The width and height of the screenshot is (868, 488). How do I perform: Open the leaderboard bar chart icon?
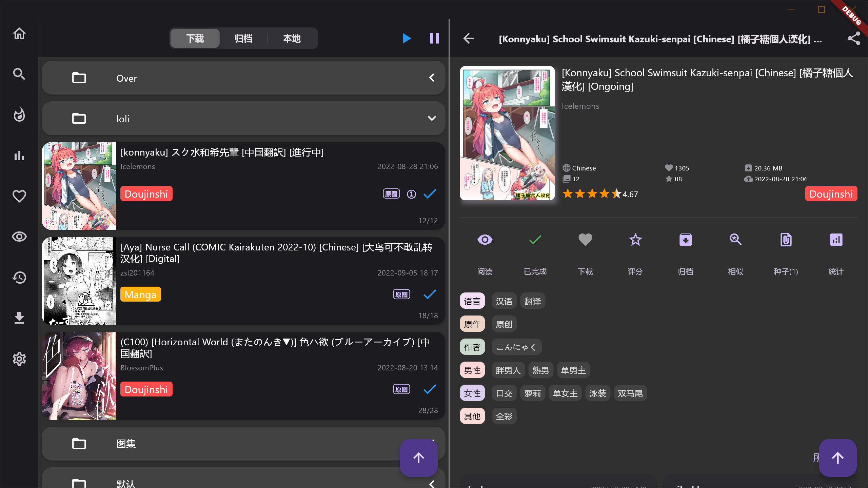[x=19, y=156]
